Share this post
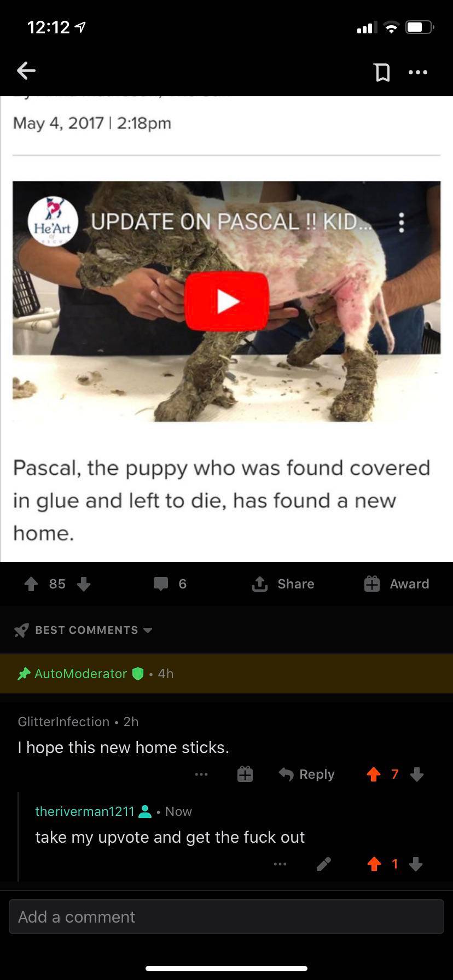Viewport: 453px width, 980px height. [x=283, y=584]
